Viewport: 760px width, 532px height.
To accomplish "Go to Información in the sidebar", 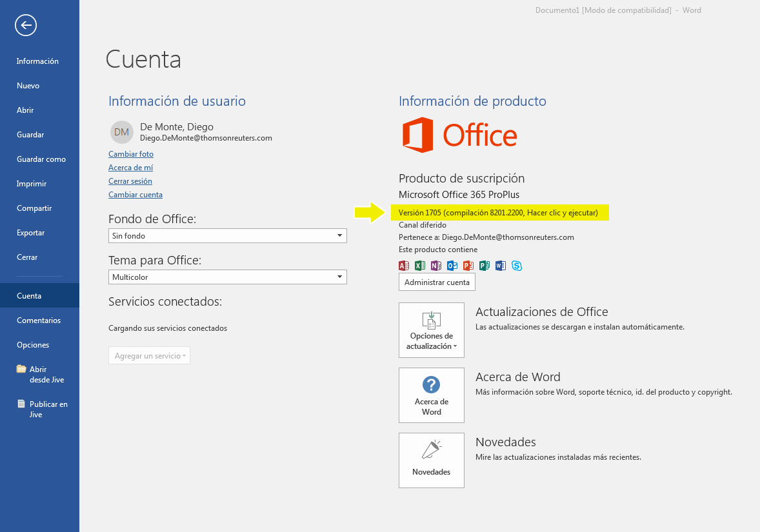I will point(37,61).
